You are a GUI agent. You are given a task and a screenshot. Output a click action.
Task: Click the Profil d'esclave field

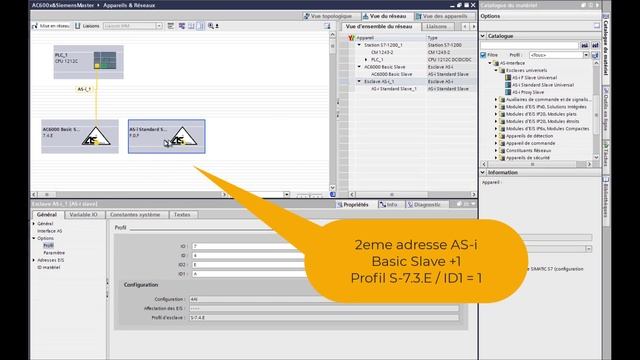(x=324, y=317)
